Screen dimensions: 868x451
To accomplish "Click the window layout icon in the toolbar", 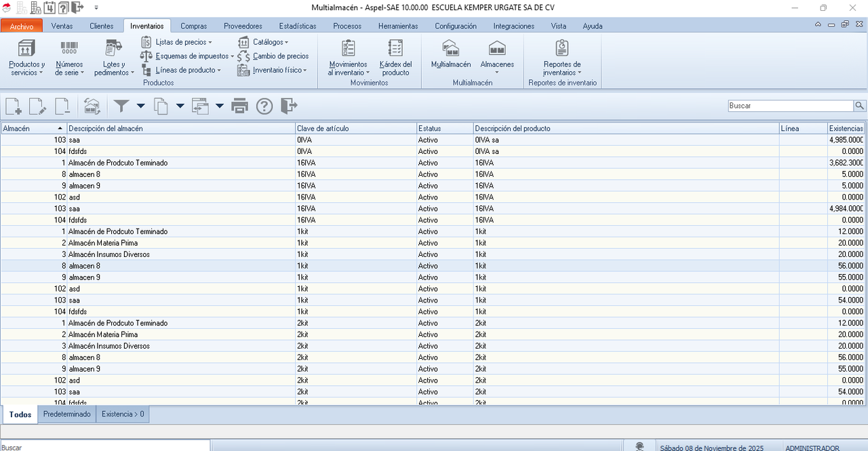I will point(200,106).
